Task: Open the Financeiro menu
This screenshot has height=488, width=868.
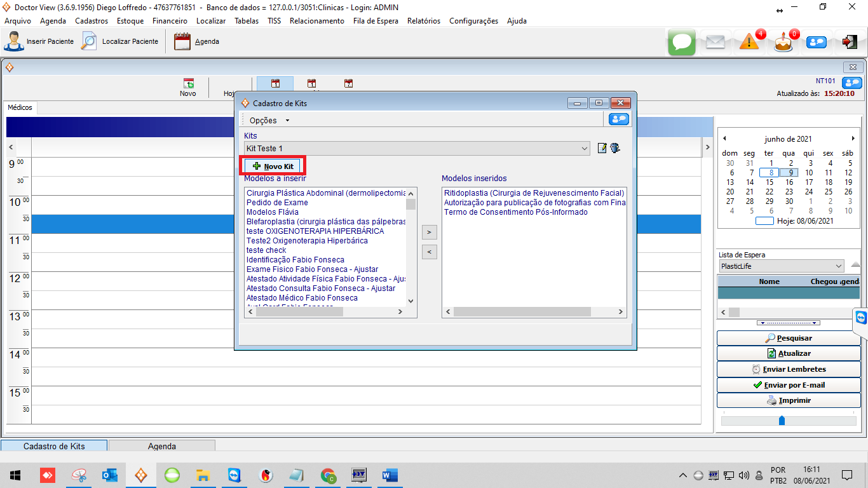Action: point(170,20)
